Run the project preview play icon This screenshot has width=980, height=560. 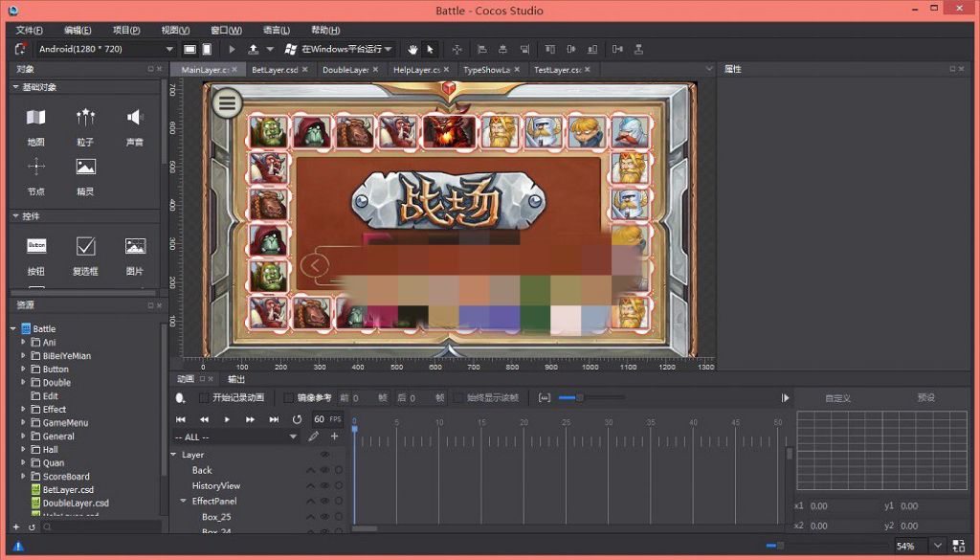point(232,49)
